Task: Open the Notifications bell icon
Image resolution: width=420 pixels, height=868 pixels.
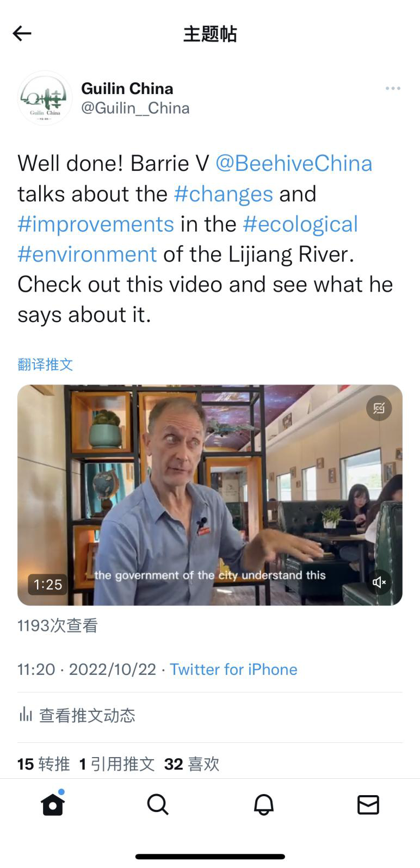Action: (264, 804)
